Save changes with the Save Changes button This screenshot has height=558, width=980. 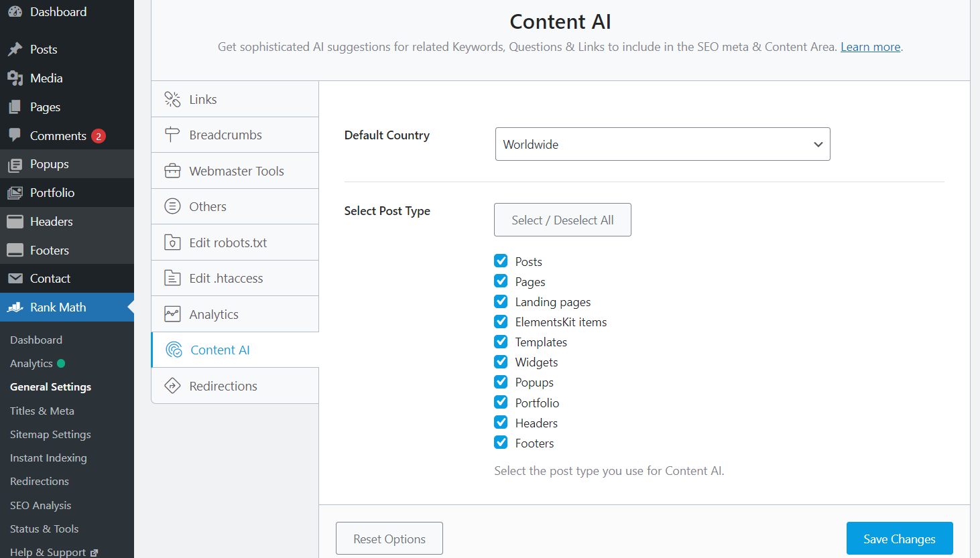click(x=900, y=539)
